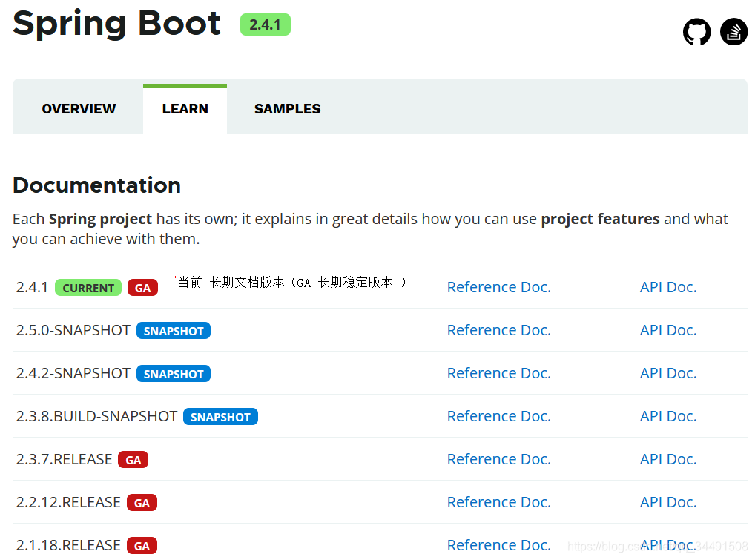
Task: Click the version text 2.3.8.BUILD-SNAPSHOT
Action: point(96,416)
